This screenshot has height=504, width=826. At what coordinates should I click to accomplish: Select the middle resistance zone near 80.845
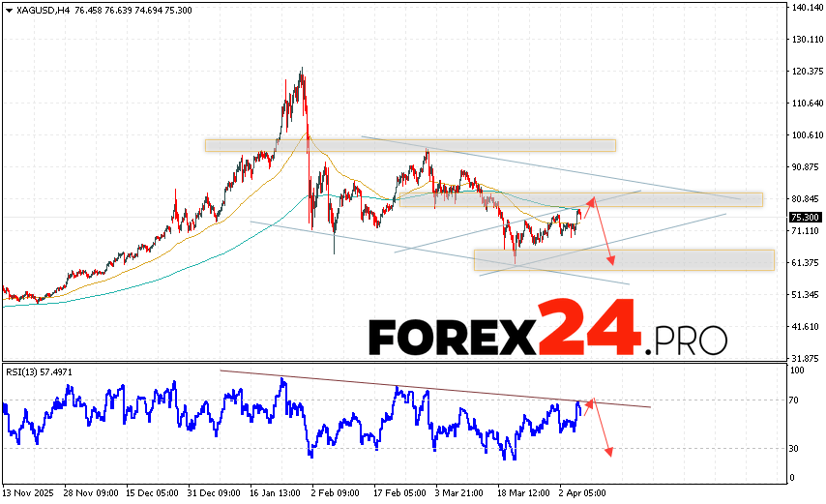(x=580, y=199)
